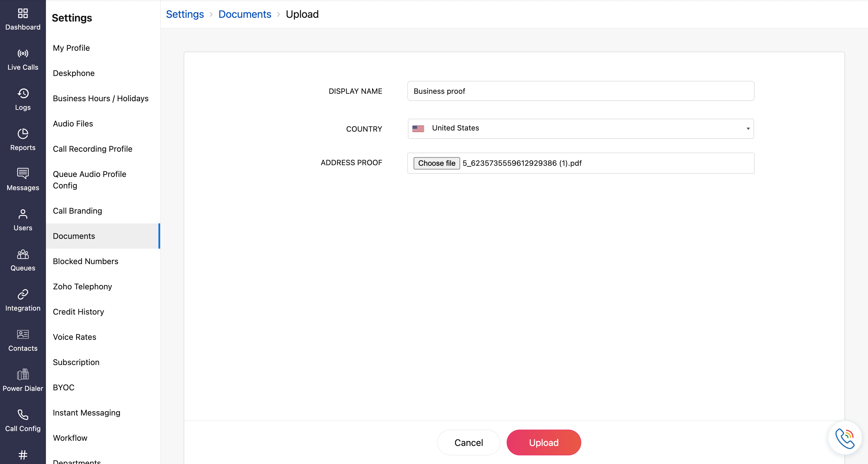Open the Logs history icon
This screenshot has height=464, width=868.
[23, 93]
